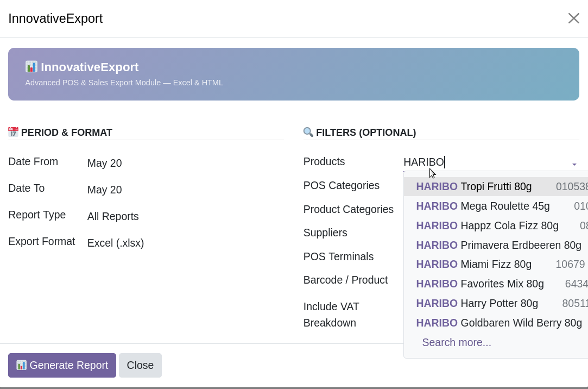588x389 pixels.
Task: Select HARIBO Favorites Mix 80g
Action: (x=496, y=284)
